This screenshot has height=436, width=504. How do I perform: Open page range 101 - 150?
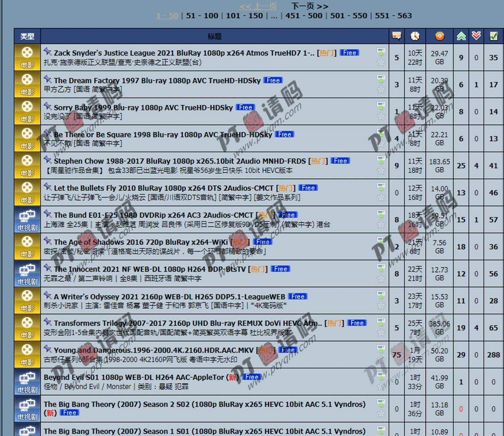point(244,16)
